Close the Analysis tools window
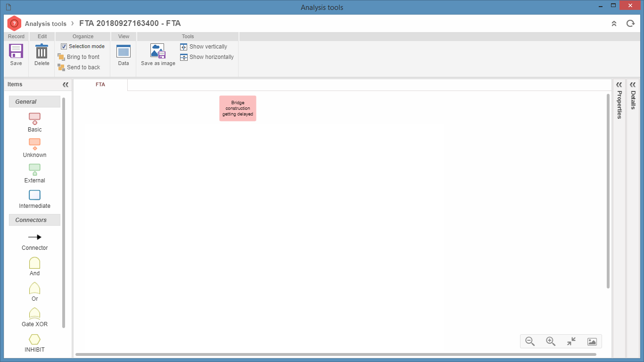The image size is (644, 362). click(x=630, y=6)
